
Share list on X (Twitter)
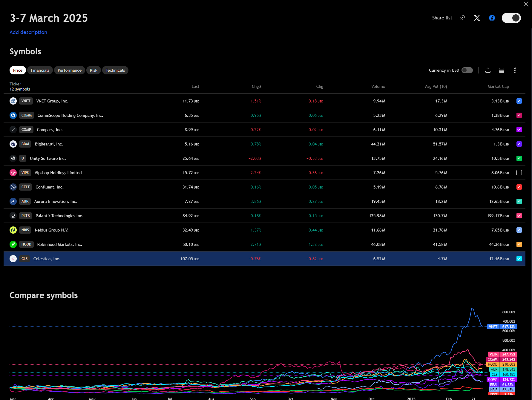coord(477,18)
